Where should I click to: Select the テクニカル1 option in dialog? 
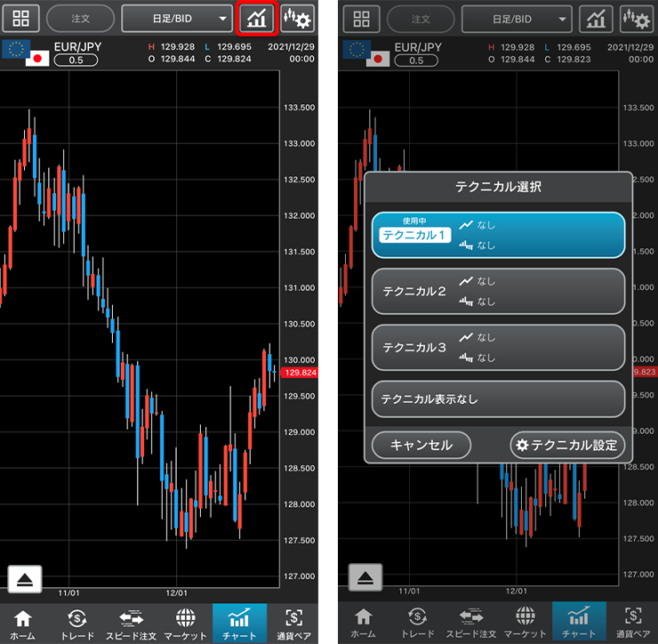pyautogui.click(x=498, y=235)
